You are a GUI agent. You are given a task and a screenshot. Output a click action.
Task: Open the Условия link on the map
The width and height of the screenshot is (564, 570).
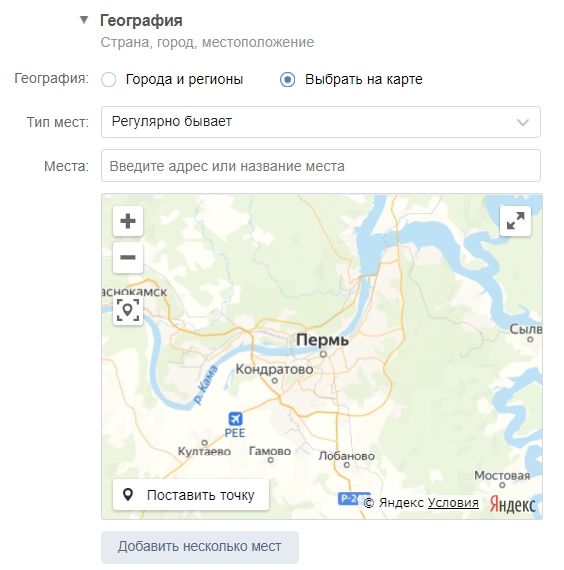453,503
